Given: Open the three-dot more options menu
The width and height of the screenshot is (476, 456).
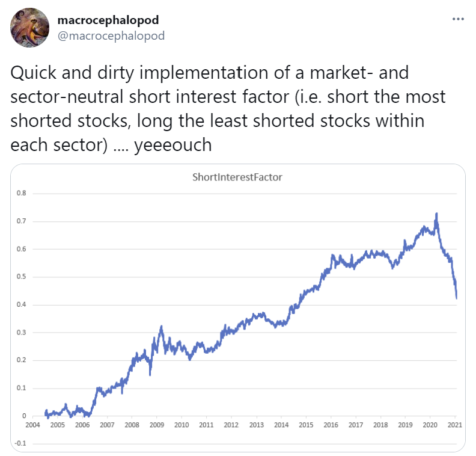Looking at the screenshot, I should pyautogui.click(x=458, y=19).
